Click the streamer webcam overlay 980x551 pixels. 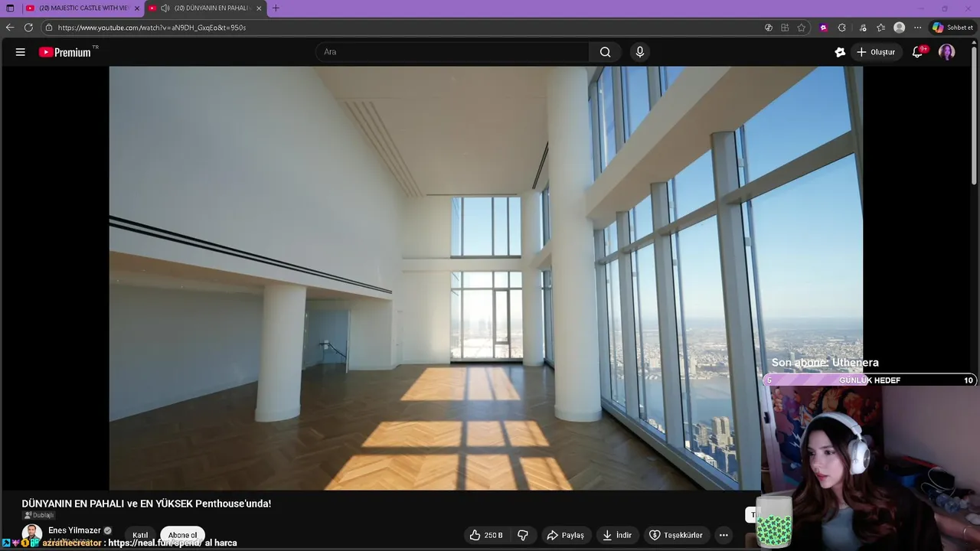pyautogui.click(x=871, y=468)
